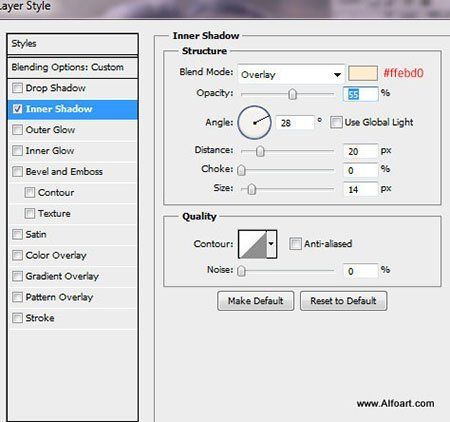Open the inner shadow color swatch
Image resolution: width=450 pixels, height=422 pixels.
(x=363, y=73)
